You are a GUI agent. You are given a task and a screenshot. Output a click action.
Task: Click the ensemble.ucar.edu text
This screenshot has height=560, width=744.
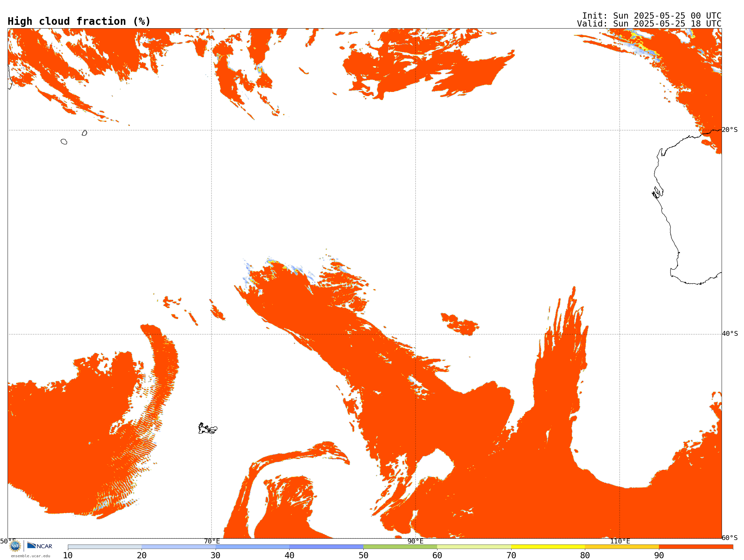click(x=31, y=556)
